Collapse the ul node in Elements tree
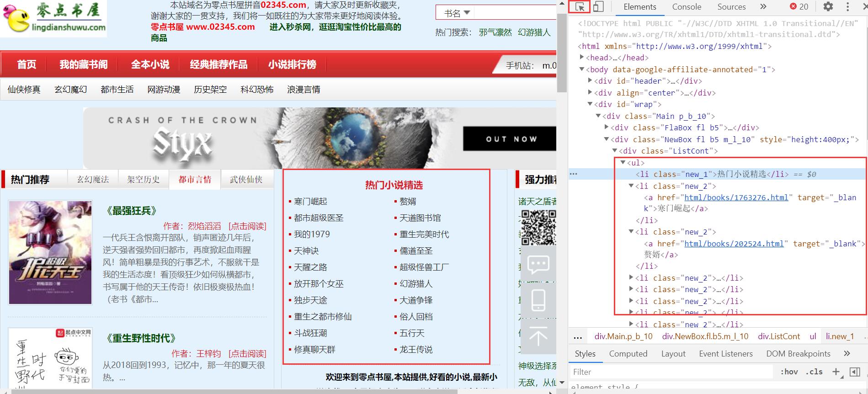The image size is (868, 394). [x=623, y=162]
